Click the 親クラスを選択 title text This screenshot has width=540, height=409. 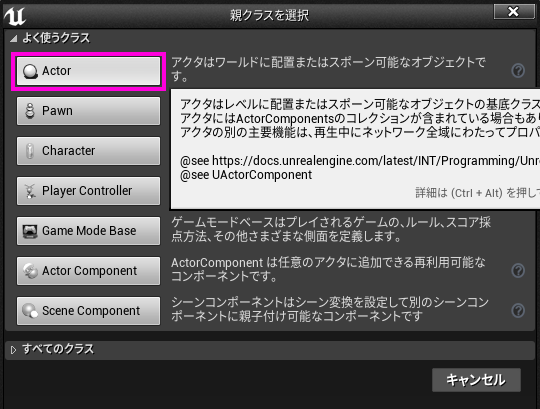(270, 15)
